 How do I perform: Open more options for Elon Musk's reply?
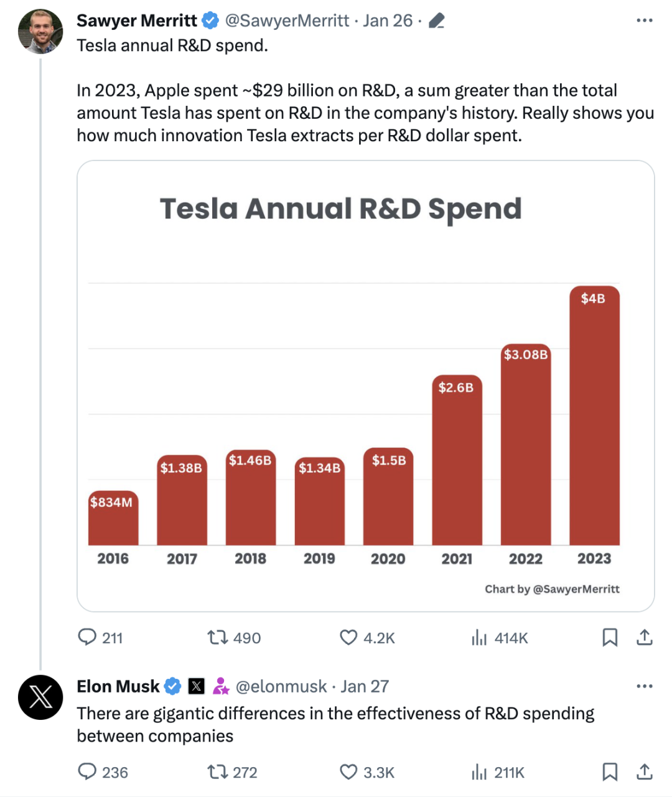coord(645,686)
